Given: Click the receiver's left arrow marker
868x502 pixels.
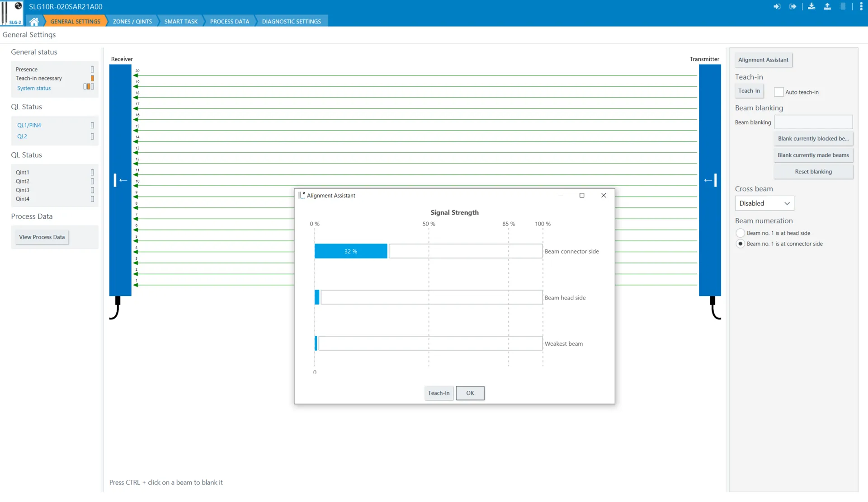Looking at the screenshot, I should coord(120,180).
